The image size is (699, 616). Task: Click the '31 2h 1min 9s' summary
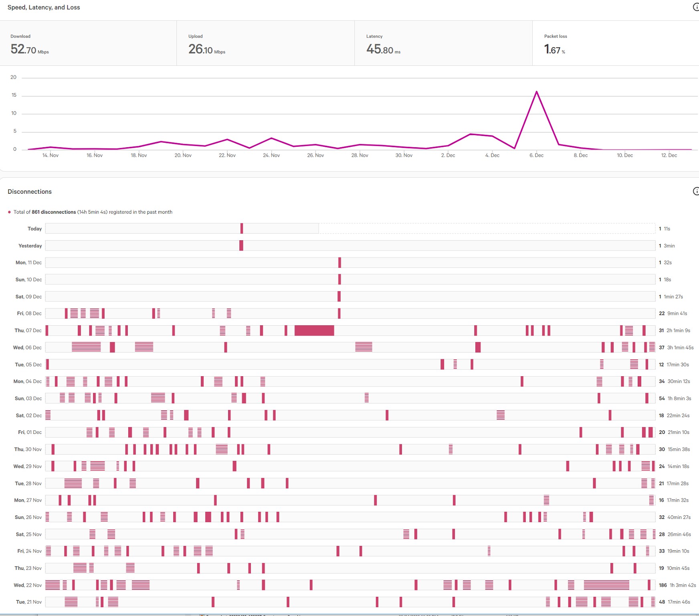(x=675, y=330)
